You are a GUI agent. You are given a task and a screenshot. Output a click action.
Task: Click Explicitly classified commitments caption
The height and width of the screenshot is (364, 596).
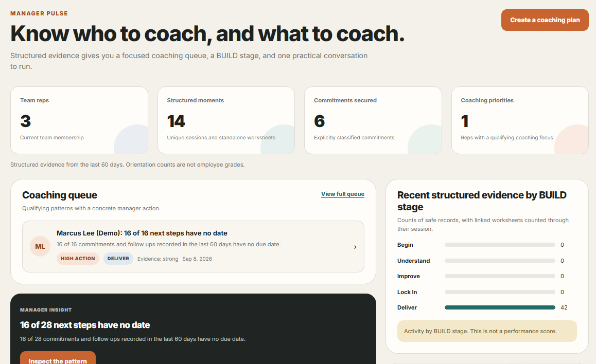click(x=354, y=137)
